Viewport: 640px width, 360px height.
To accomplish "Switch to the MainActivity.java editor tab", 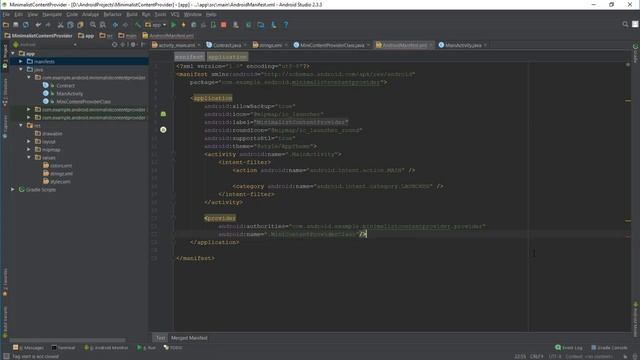I will pos(463,45).
